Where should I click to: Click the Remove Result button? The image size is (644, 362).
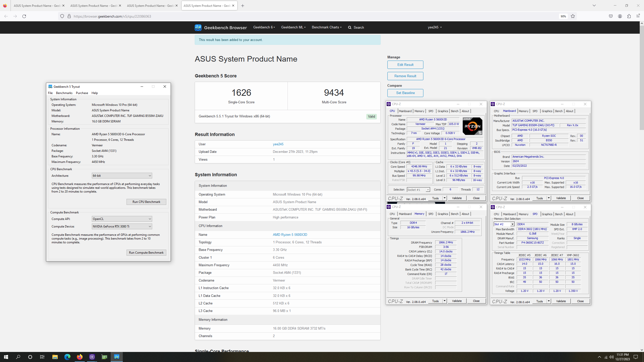(x=405, y=76)
